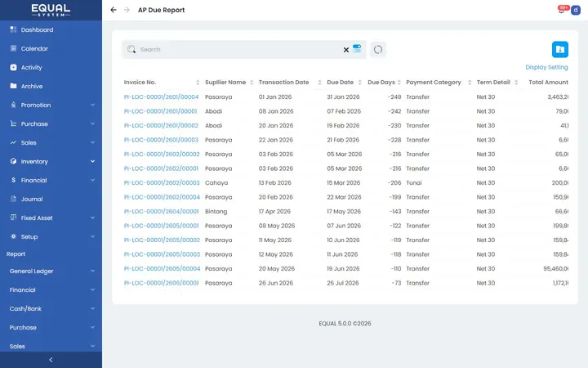Select supplier name Bintang
The height and width of the screenshot is (368, 588).
pos(216,212)
